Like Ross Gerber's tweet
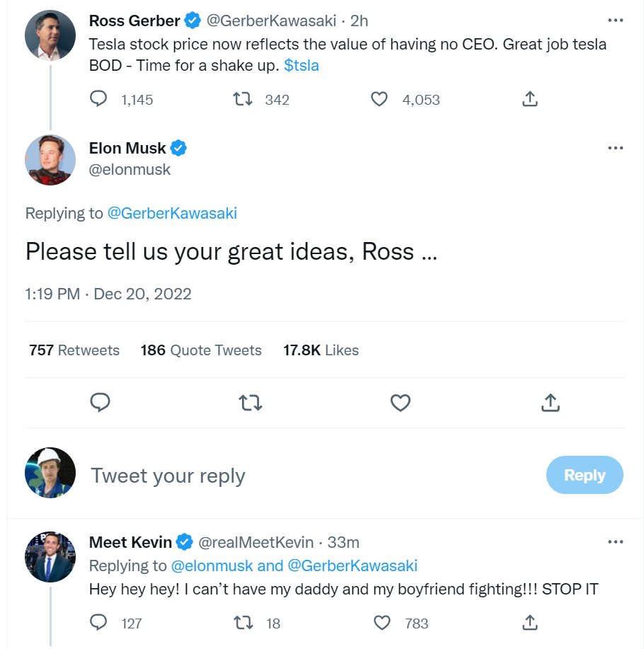Image resolution: width=644 pixels, height=649 pixels. tap(380, 99)
